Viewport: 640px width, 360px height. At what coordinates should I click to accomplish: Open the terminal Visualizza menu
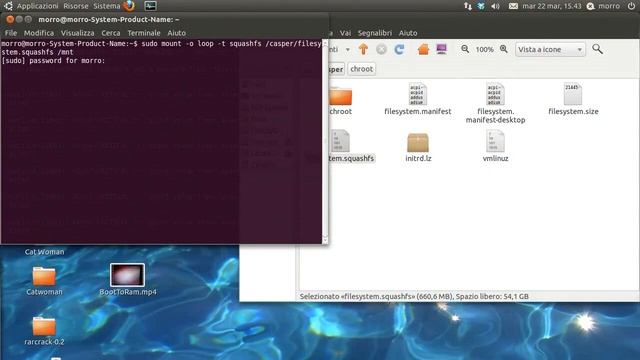tap(78, 33)
